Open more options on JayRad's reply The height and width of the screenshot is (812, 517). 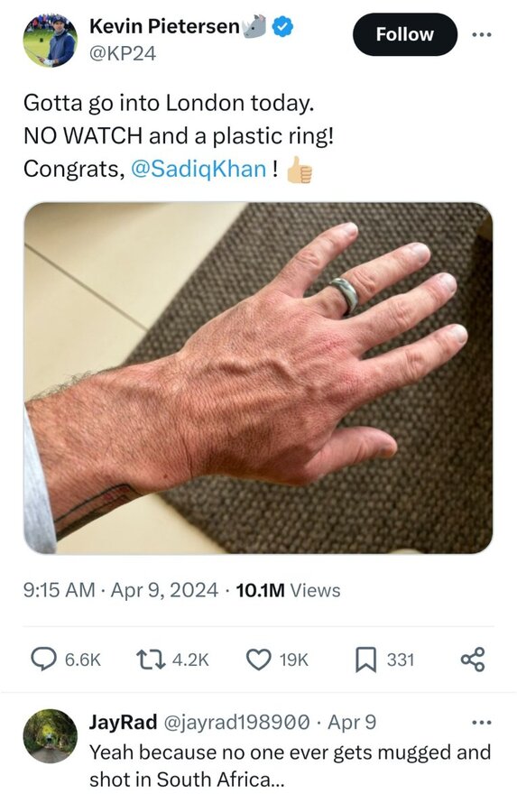pos(481,722)
